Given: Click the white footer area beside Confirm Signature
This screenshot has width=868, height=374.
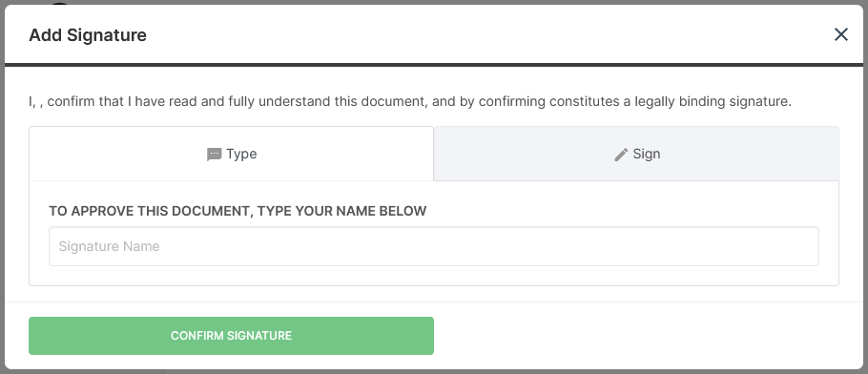Looking at the screenshot, I should [x=648, y=336].
